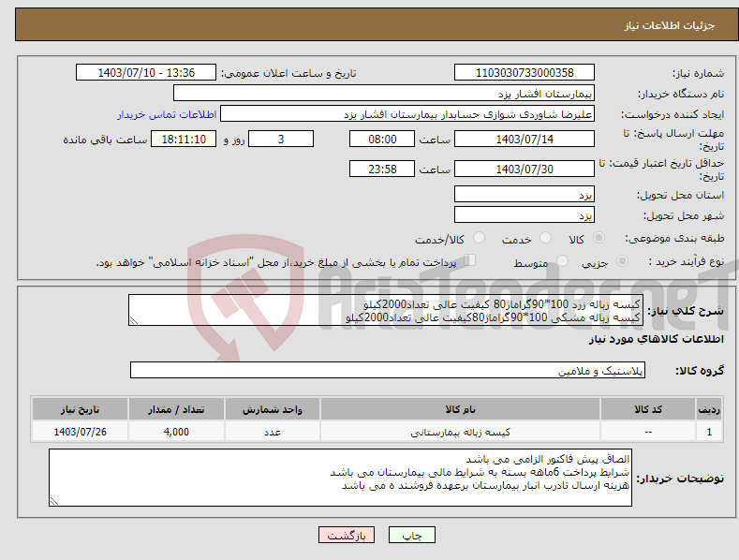The height and width of the screenshot is (560, 739).
Task: Click the price validity date 1403/07/30
Action: (x=525, y=169)
